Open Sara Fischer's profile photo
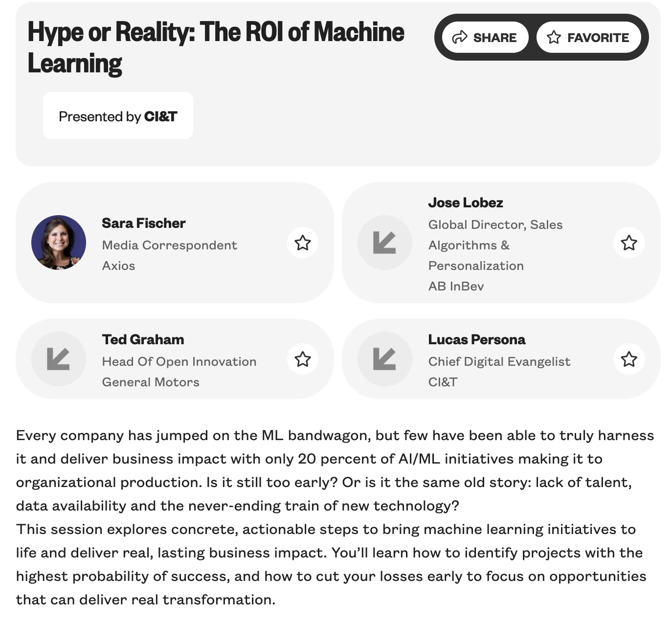This screenshot has width=672, height=622. click(x=59, y=243)
